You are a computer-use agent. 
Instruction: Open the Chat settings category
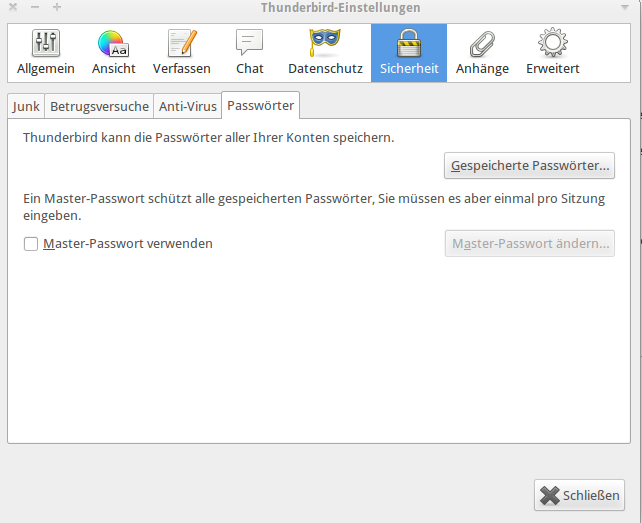pos(249,53)
